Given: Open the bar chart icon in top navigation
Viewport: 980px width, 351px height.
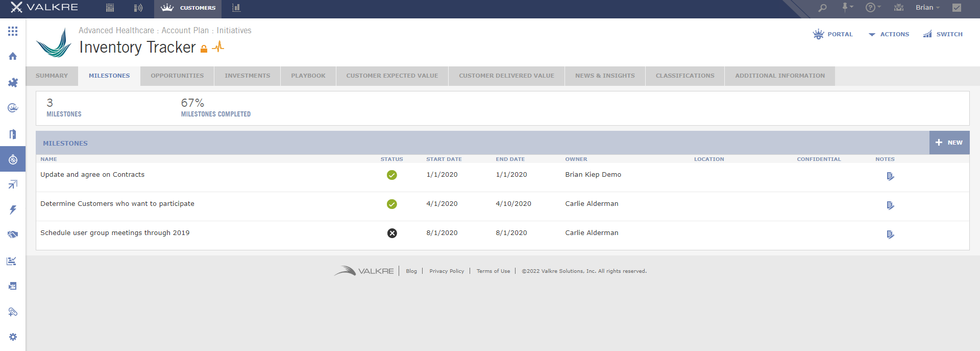Looking at the screenshot, I should (x=236, y=7).
